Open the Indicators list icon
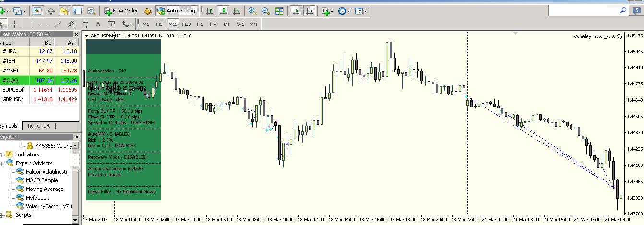 (326, 11)
